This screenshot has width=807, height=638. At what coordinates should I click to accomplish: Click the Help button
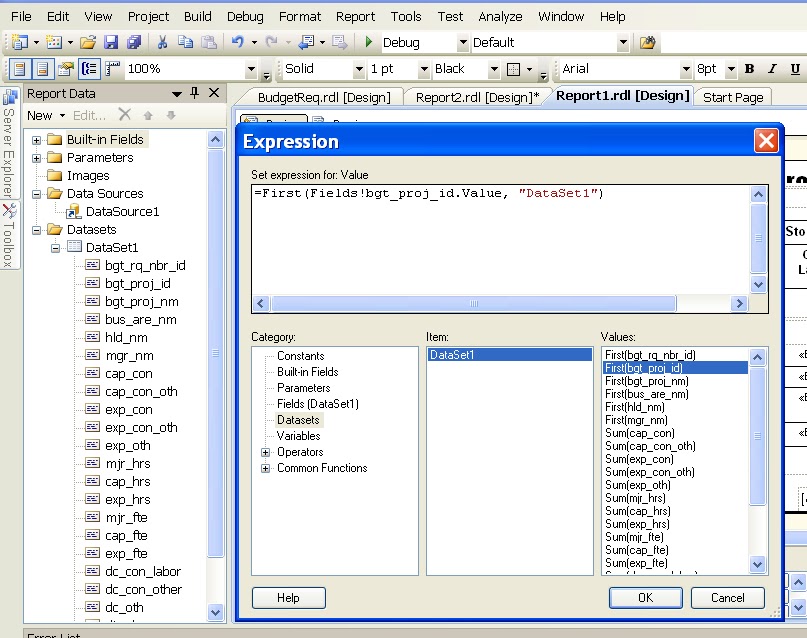tap(288, 597)
